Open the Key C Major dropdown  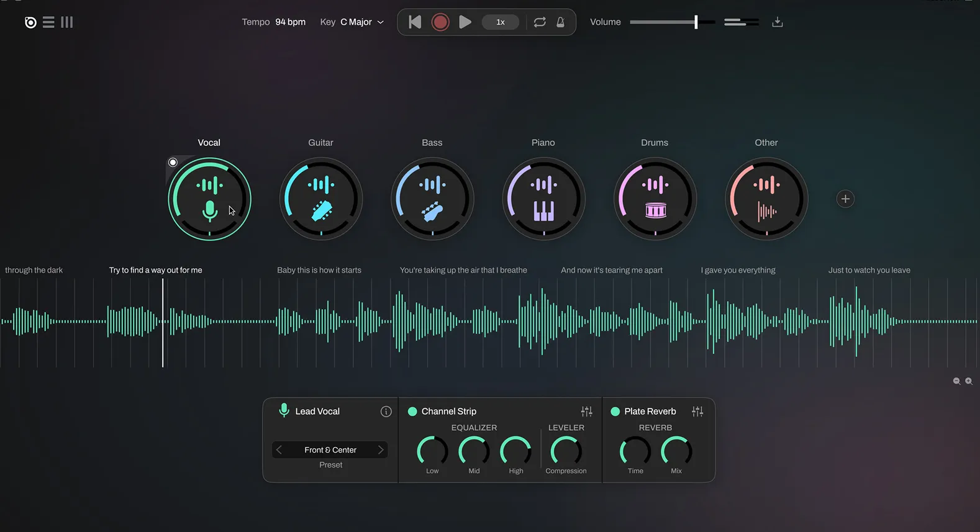(x=352, y=22)
